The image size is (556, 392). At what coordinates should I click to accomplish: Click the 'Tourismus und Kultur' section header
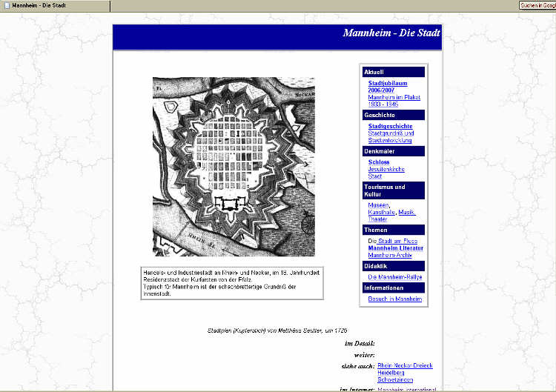pos(393,190)
